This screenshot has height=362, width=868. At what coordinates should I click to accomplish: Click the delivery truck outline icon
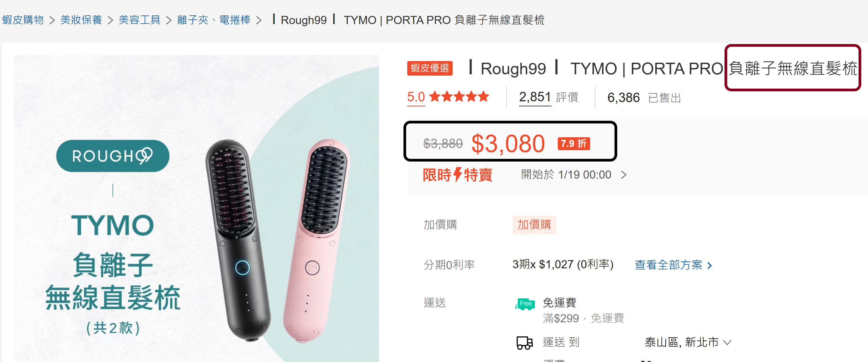tap(525, 343)
